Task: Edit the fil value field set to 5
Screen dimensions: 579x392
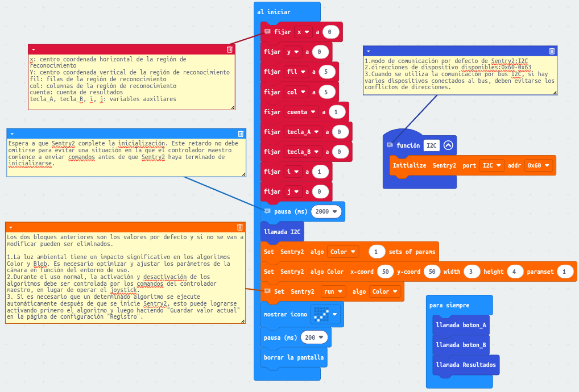Action: [x=326, y=72]
